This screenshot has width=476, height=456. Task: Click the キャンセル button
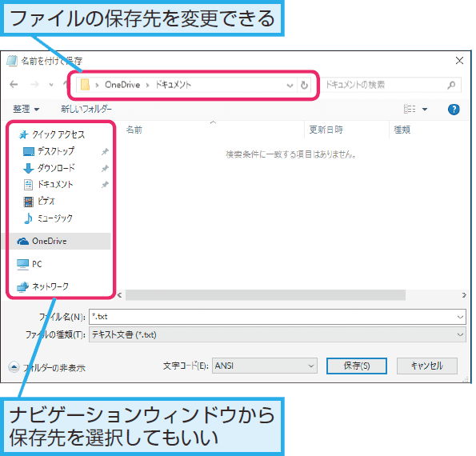(x=427, y=366)
